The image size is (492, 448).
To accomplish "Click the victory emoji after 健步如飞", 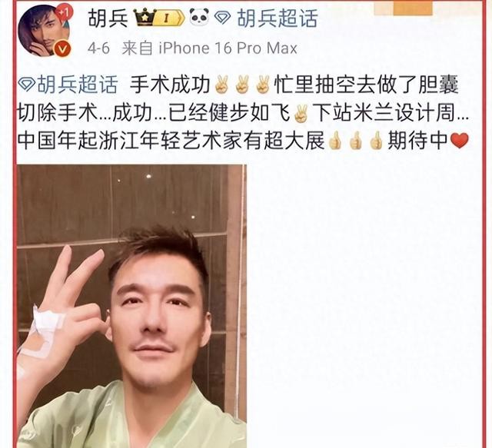I will [301, 113].
